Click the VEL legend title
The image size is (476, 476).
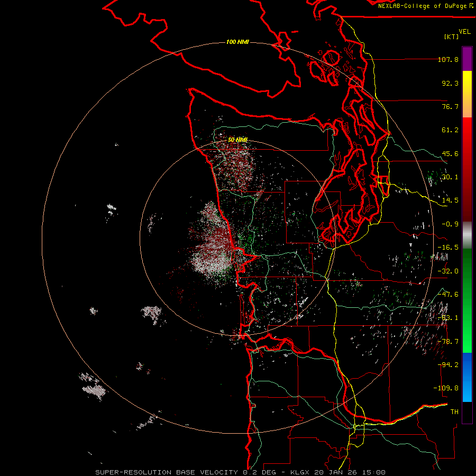(x=464, y=32)
